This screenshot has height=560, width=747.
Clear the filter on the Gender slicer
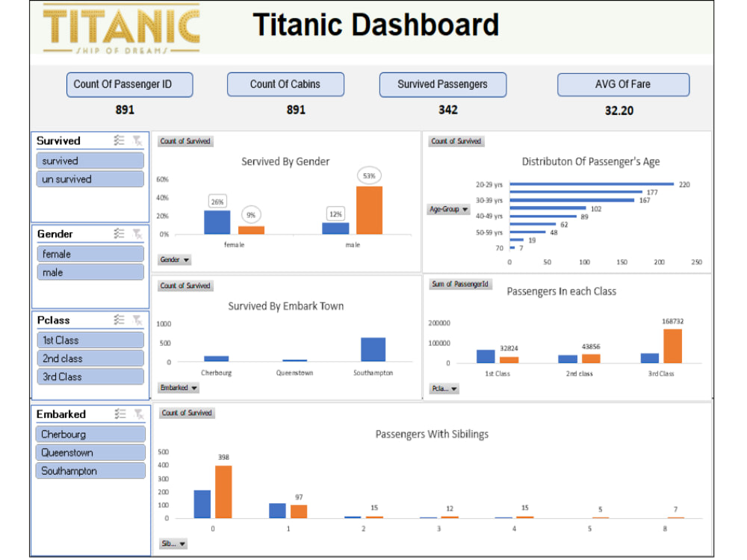137,234
